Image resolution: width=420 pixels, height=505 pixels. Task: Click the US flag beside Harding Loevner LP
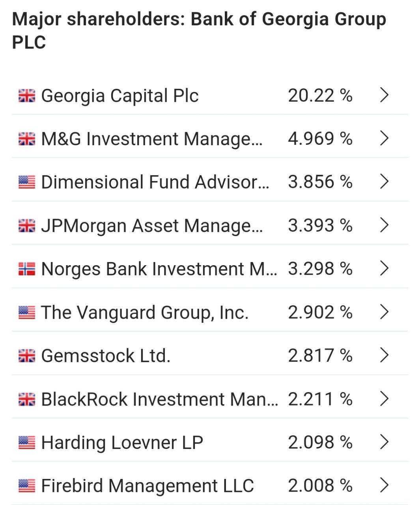26,443
